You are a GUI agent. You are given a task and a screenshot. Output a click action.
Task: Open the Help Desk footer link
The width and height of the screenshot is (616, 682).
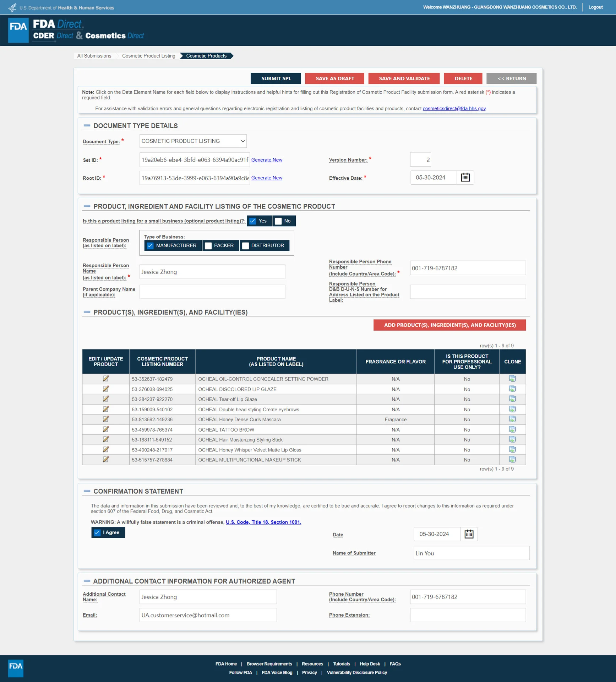370,664
